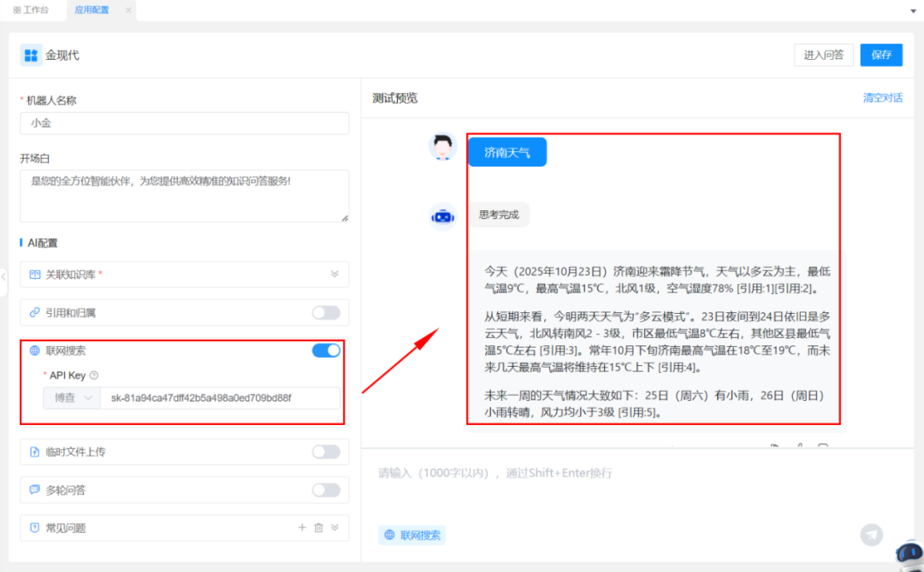Expand the 常见问题 section chevron
Viewport: 924px width, 572px height.
tap(335, 528)
